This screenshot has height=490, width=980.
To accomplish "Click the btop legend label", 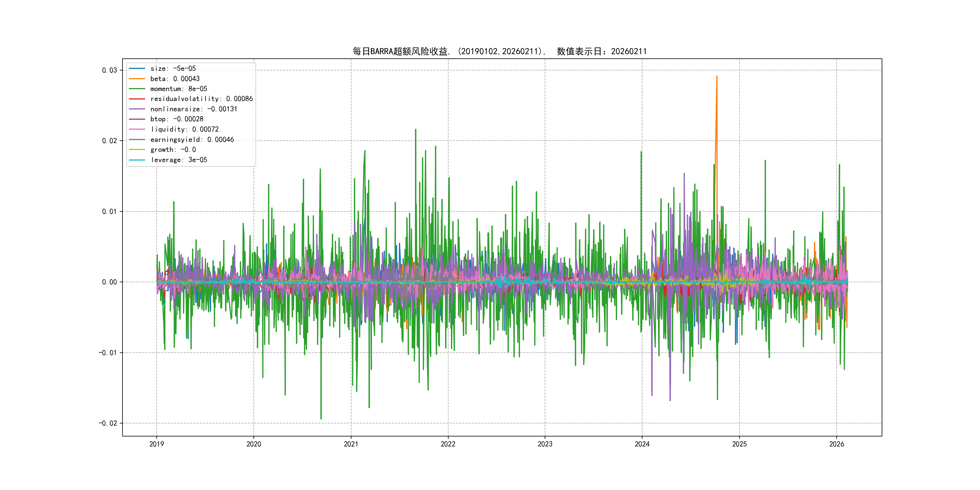I will 177,119.
